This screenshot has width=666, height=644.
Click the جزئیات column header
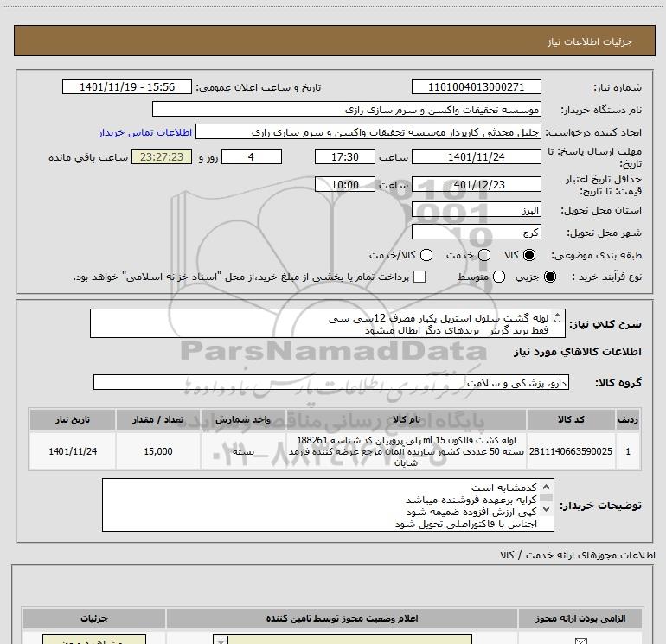[x=94, y=618]
